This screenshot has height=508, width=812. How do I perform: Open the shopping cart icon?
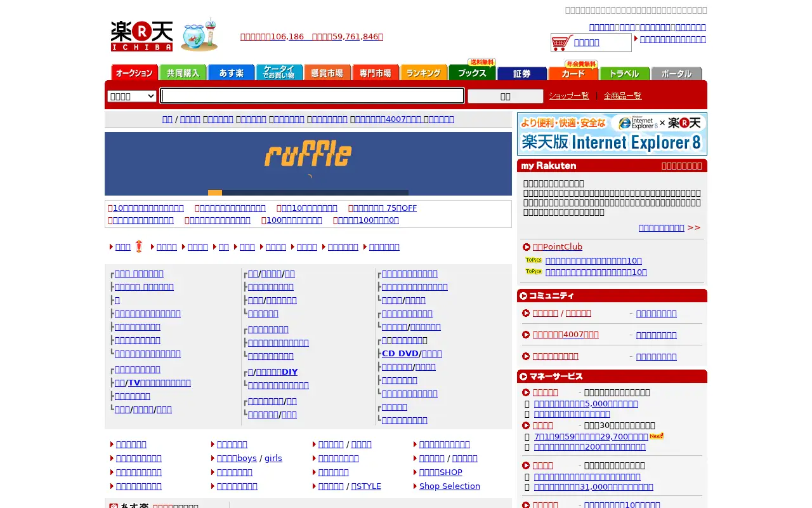pos(562,43)
